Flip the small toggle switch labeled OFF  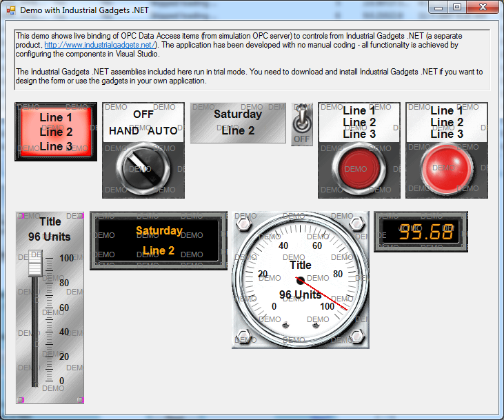(301, 123)
